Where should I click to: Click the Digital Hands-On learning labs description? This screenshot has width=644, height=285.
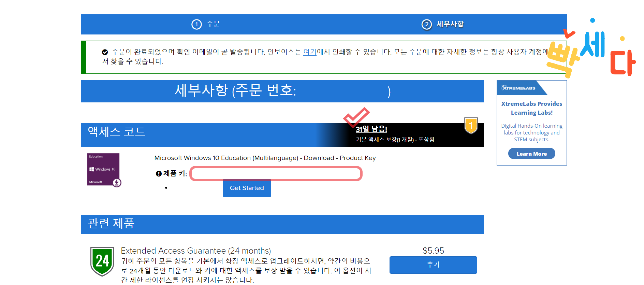pos(531,133)
